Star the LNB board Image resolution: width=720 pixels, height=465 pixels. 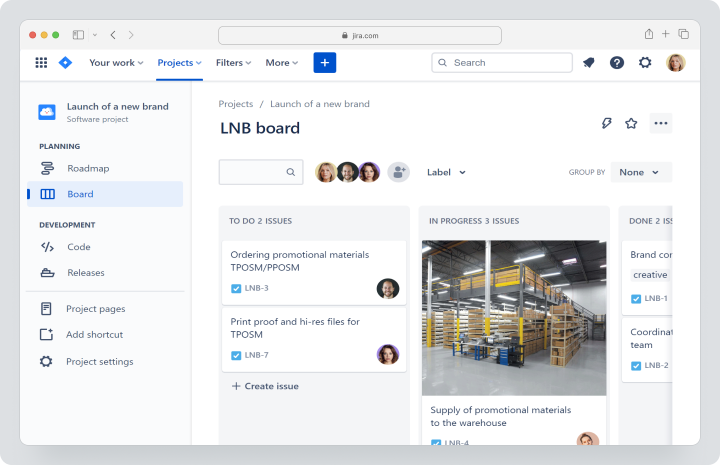click(631, 123)
